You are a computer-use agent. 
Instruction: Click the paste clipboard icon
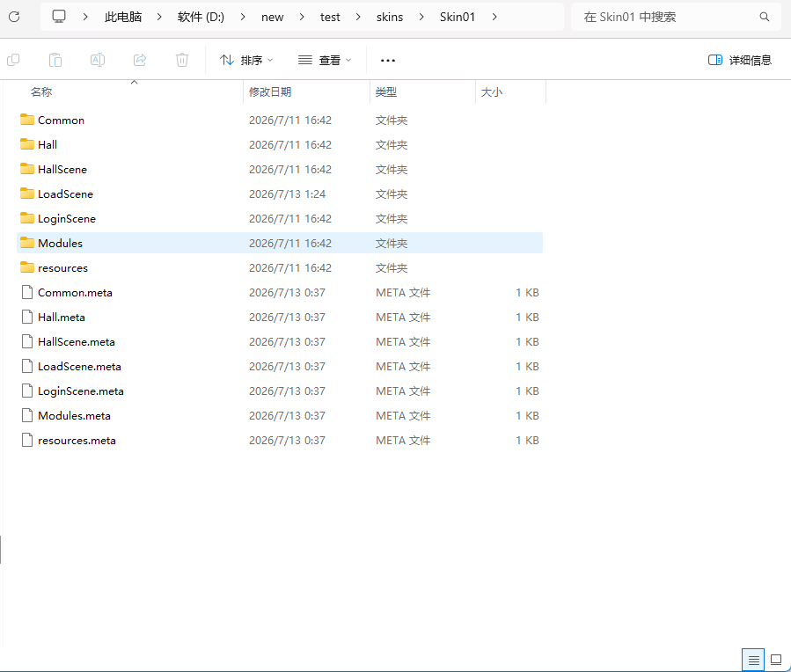pyautogui.click(x=55, y=60)
